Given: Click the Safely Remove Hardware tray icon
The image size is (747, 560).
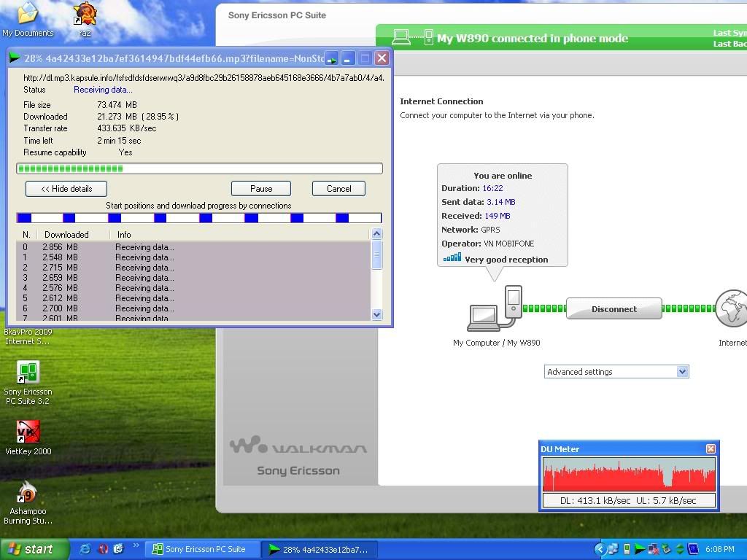Looking at the screenshot, I should [667, 549].
